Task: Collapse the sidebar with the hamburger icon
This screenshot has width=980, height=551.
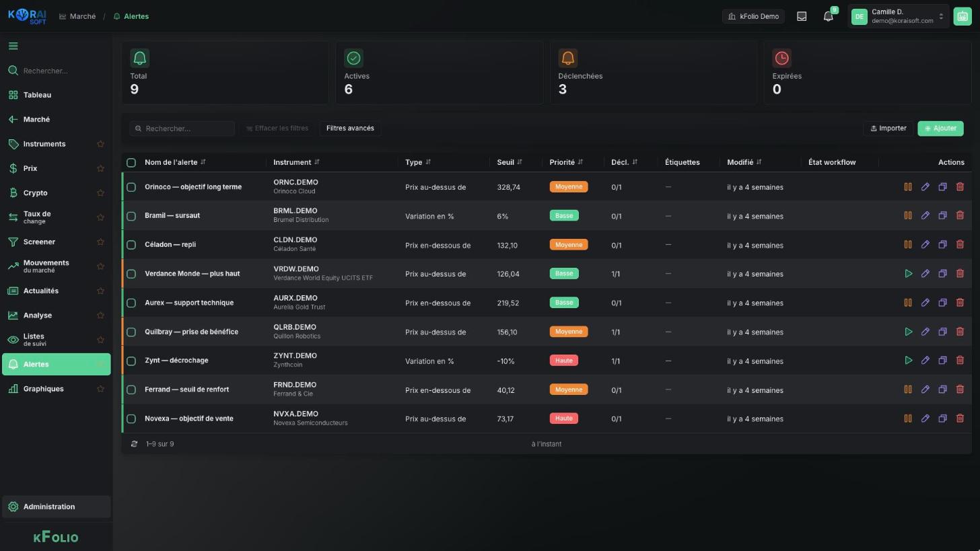Action: pyautogui.click(x=13, y=46)
